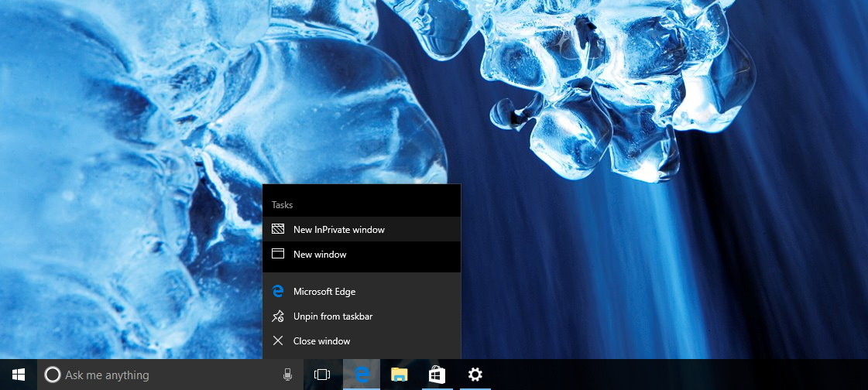
Task: Activate the Cortana microphone icon
Action: (287, 375)
